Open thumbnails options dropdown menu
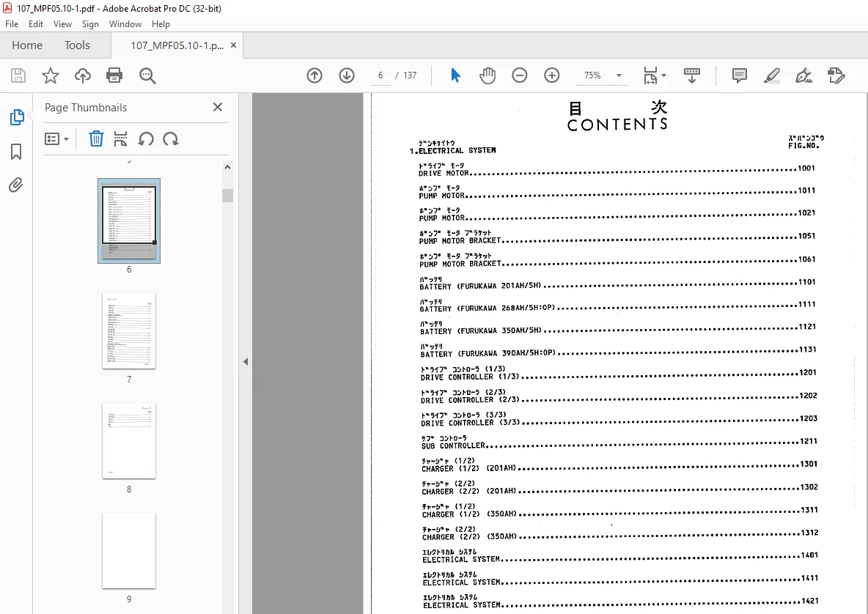The image size is (868, 614). tap(56, 138)
